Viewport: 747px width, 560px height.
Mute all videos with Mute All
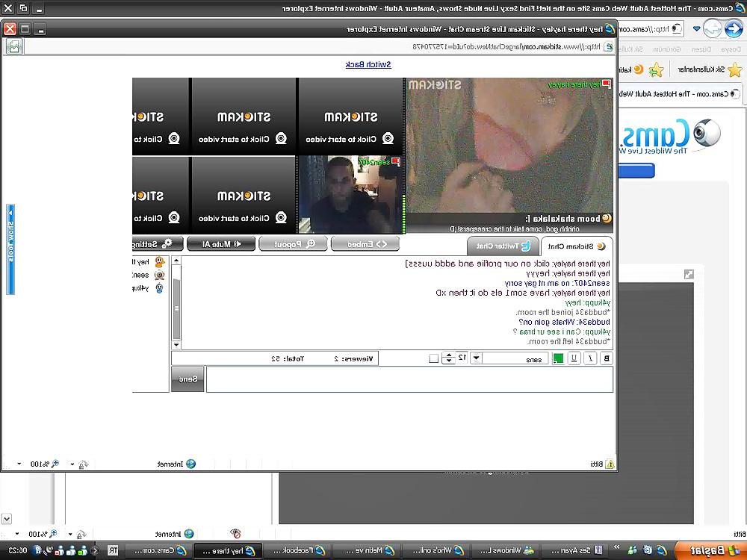pyautogui.click(x=221, y=244)
